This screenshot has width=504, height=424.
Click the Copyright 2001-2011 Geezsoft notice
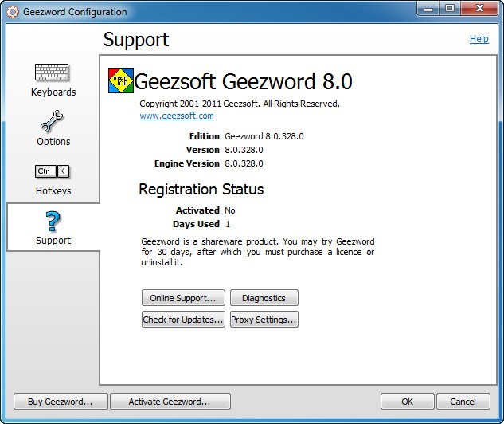(240, 104)
